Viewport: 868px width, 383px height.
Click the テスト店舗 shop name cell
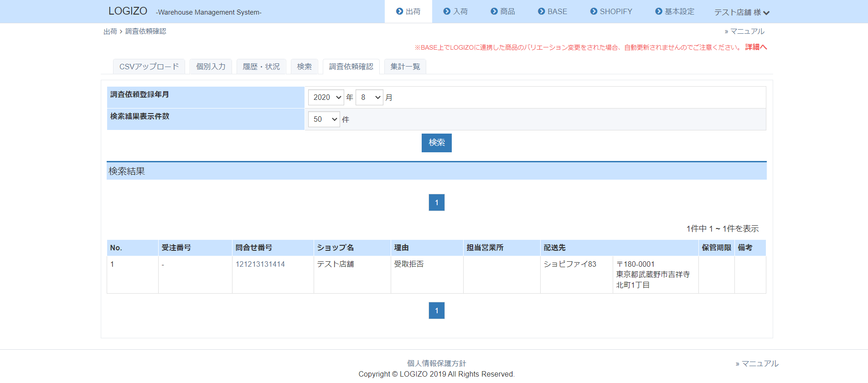coord(352,274)
